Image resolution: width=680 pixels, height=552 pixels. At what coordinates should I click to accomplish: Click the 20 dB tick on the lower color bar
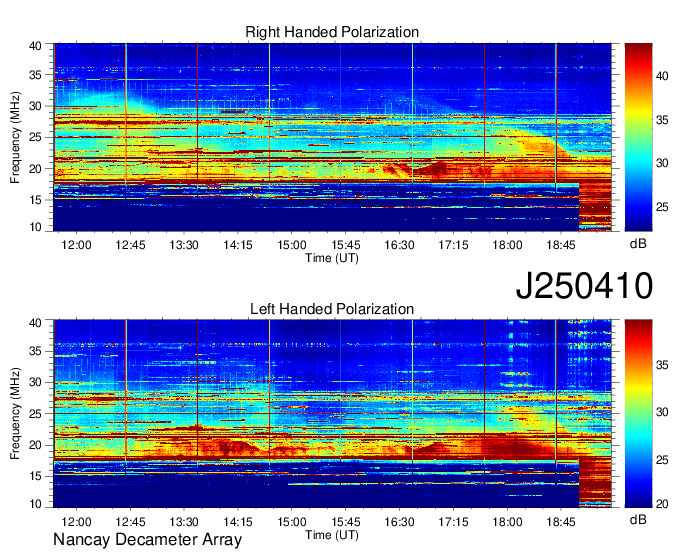point(662,504)
